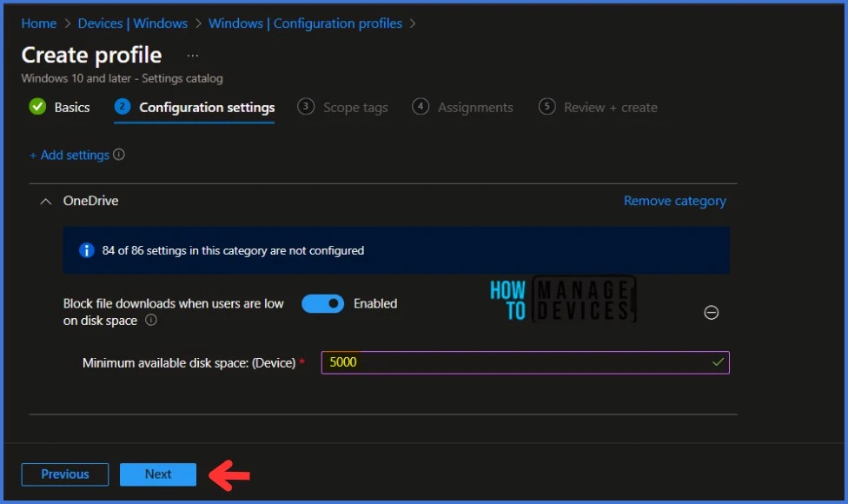
Task: Click Remove category link
Action: point(674,201)
